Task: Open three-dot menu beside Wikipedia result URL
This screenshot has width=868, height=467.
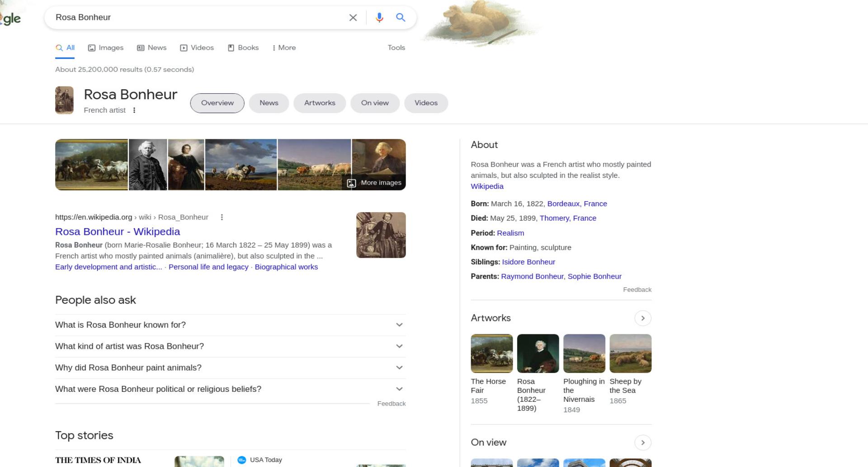Action: [x=222, y=217]
